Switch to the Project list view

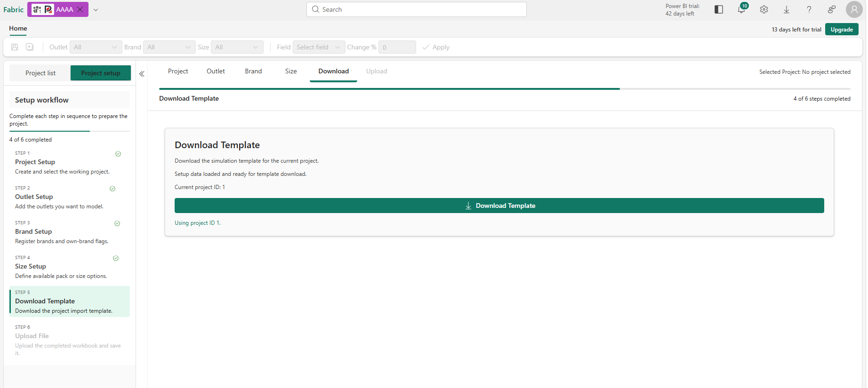point(40,73)
